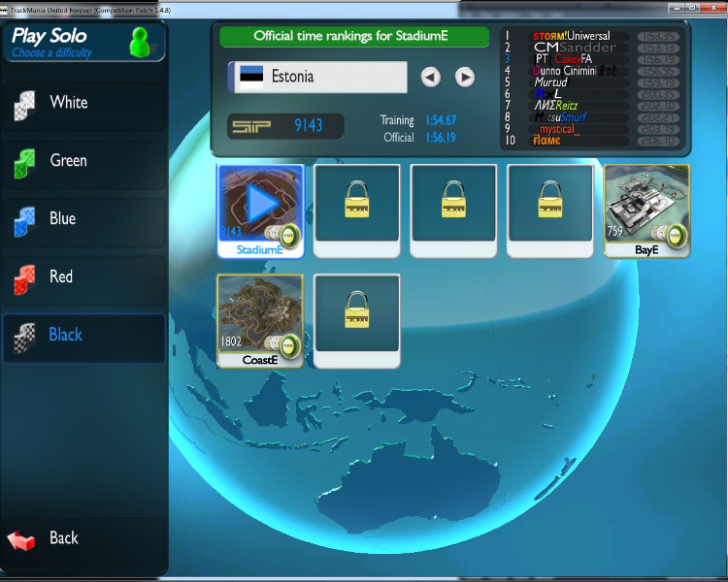Viewport: 728px width, 582px height.
Task: Switch to Red difficulty
Action: pos(83,277)
